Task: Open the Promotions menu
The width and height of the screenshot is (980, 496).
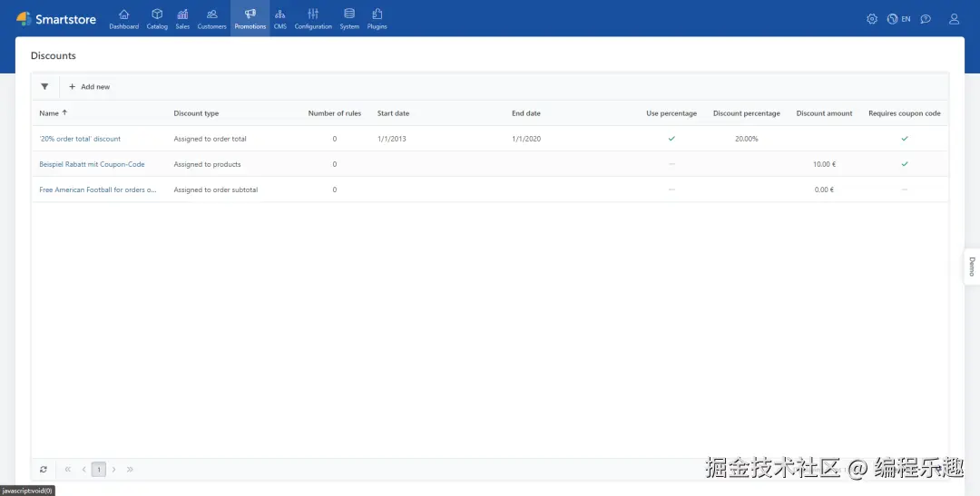Action: (250, 19)
